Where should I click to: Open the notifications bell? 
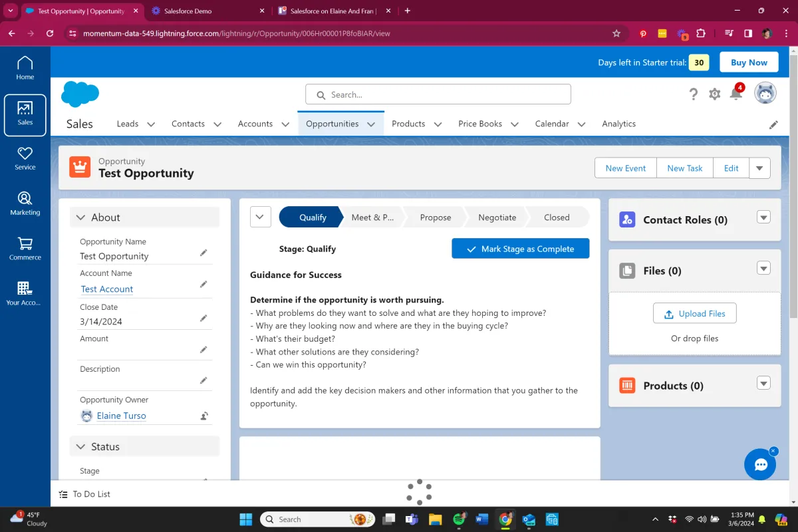[736, 94]
